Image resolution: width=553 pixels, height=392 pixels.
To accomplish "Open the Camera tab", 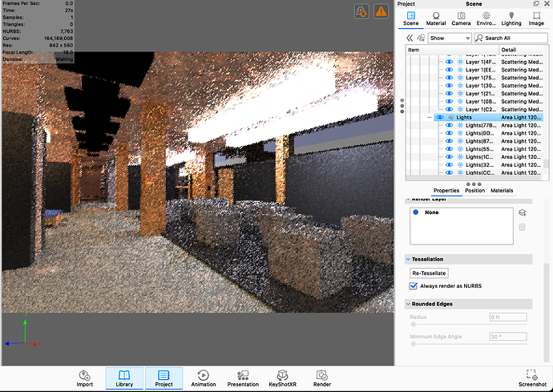I will 461,18.
